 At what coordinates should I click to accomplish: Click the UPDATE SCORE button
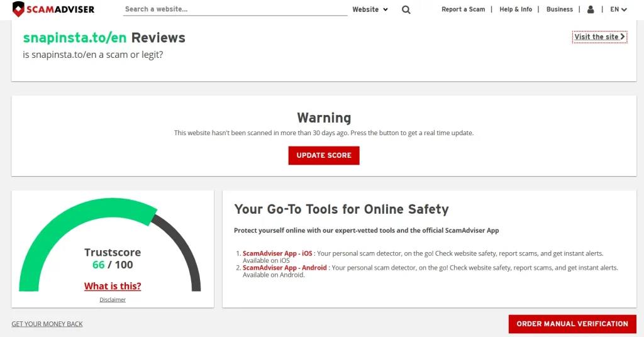(x=324, y=155)
